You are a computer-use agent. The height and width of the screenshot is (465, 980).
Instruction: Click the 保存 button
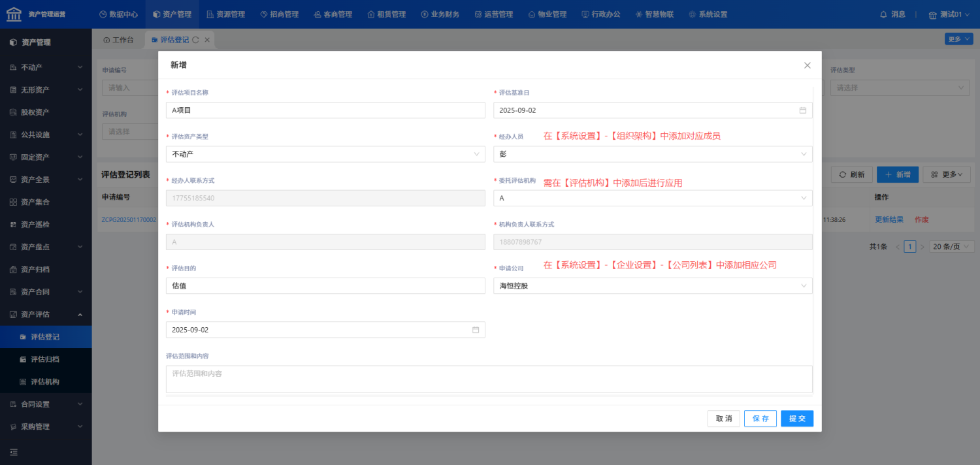760,419
